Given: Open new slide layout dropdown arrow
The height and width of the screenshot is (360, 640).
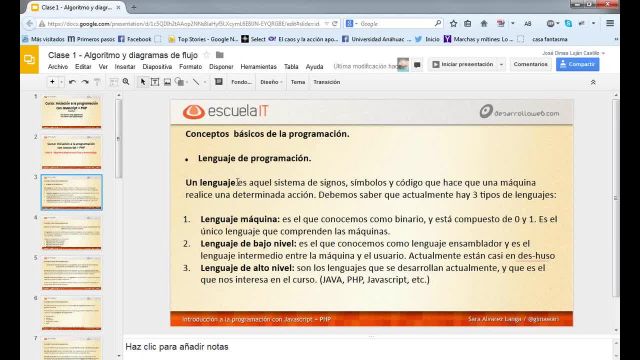Looking at the screenshot, I should (x=61, y=82).
